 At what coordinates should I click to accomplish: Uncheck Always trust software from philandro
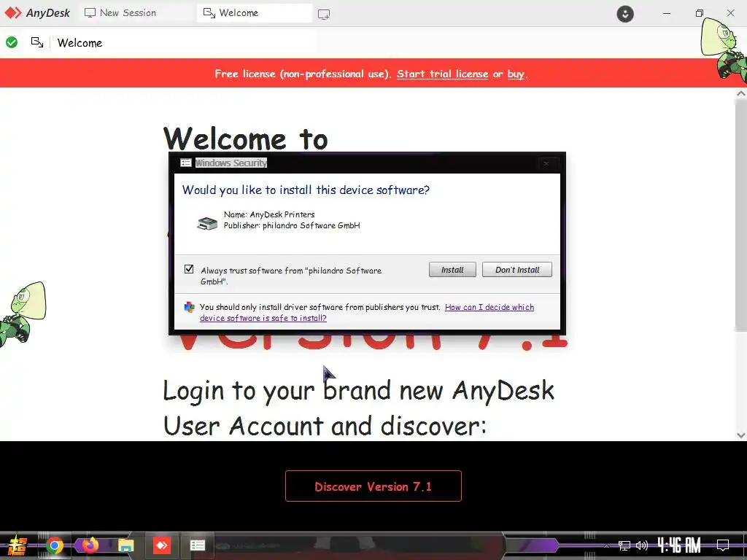point(189,270)
